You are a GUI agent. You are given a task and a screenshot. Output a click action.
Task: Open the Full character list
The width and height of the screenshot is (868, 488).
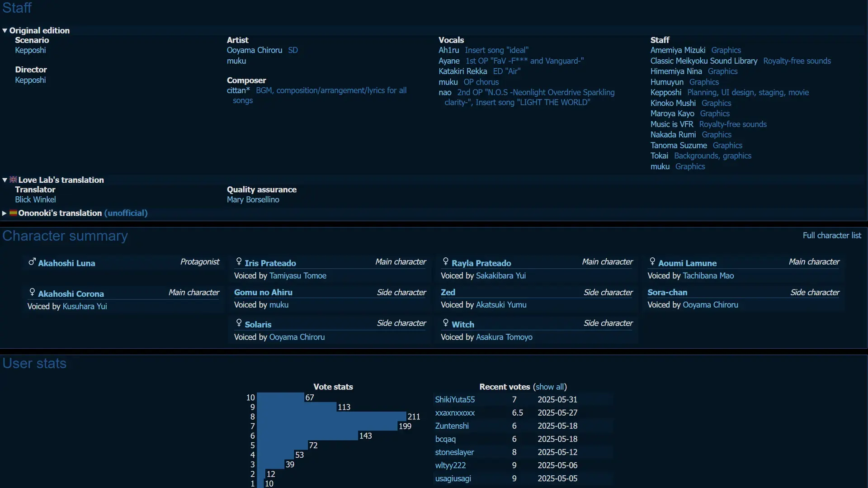point(832,236)
